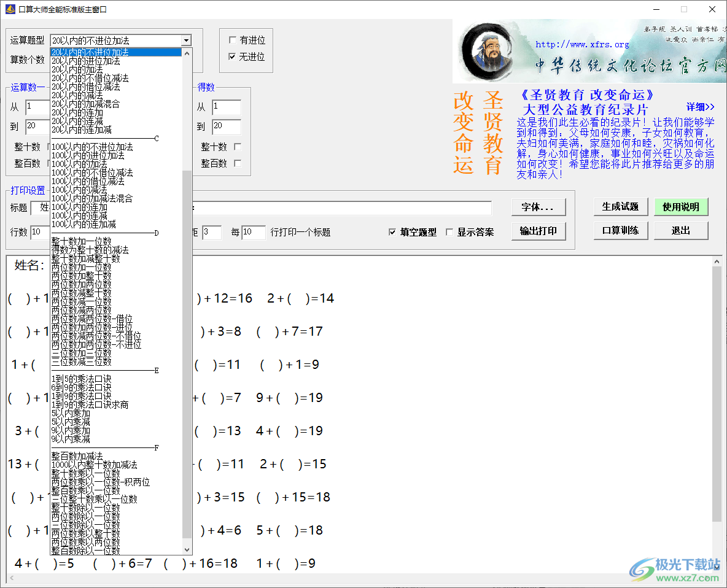
Task: Select 100以内的加减法混合 option
Action: point(116,198)
